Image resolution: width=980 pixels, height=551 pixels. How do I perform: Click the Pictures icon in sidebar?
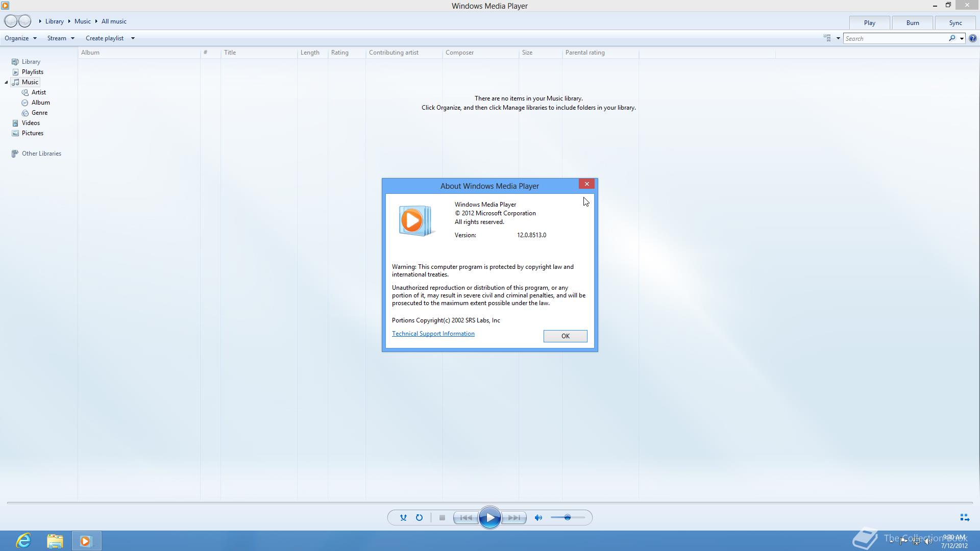tap(15, 133)
